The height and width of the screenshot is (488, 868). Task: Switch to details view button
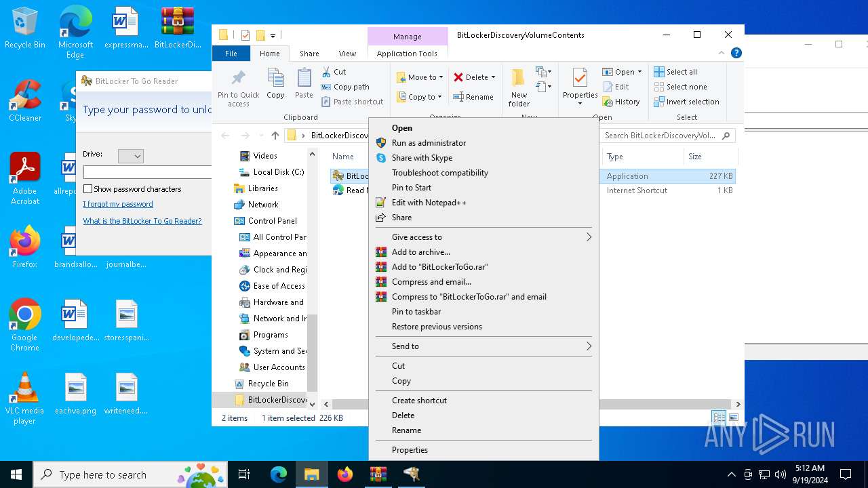719,418
